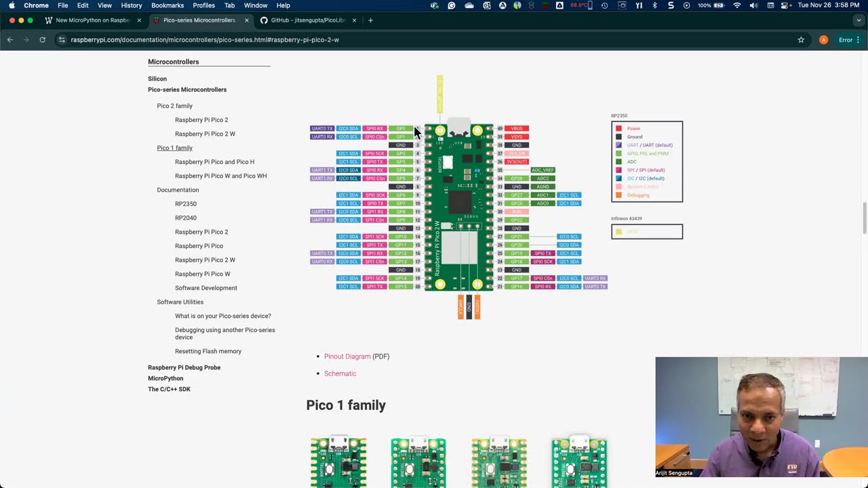Open Raspberry Pi Debug Probe sidebar link
Image resolution: width=868 pixels, height=488 pixels.
184,367
